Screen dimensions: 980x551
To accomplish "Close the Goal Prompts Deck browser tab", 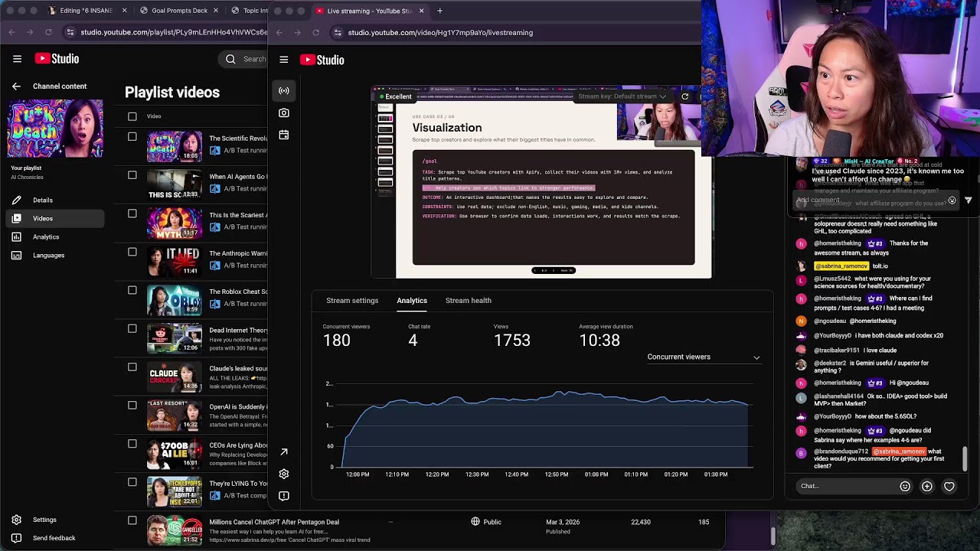I will tap(215, 11).
